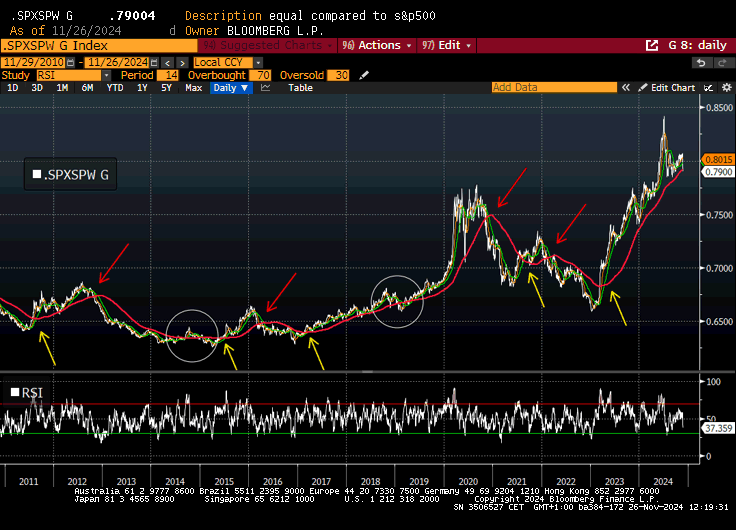Viewport: 736px width, 530px height.
Task: Select 1D time range
Action: (x=13, y=88)
